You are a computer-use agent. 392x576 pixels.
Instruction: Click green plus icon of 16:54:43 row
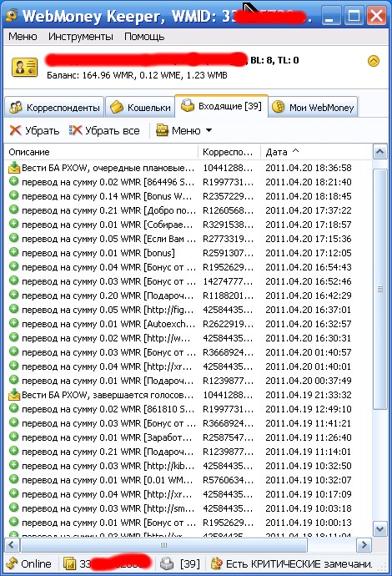point(14,266)
